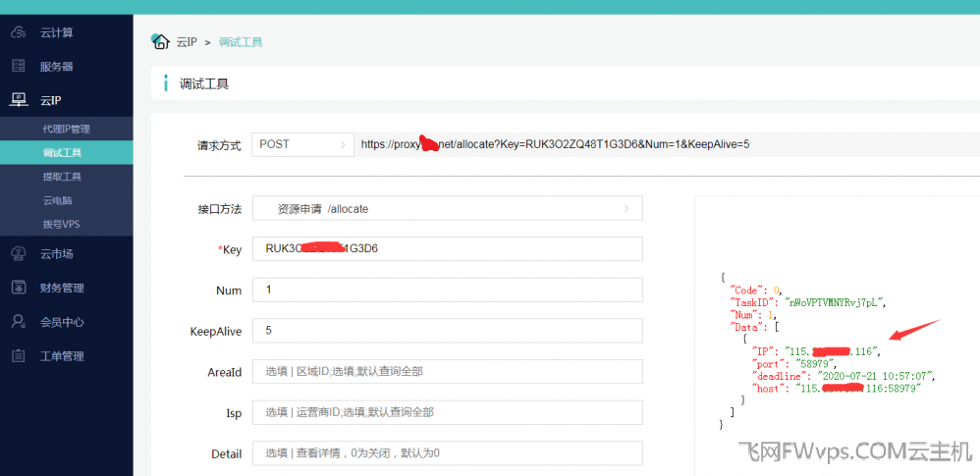Image resolution: width=980 pixels, height=476 pixels.
Task: Click the home icon in the breadcrumb
Action: point(161,41)
